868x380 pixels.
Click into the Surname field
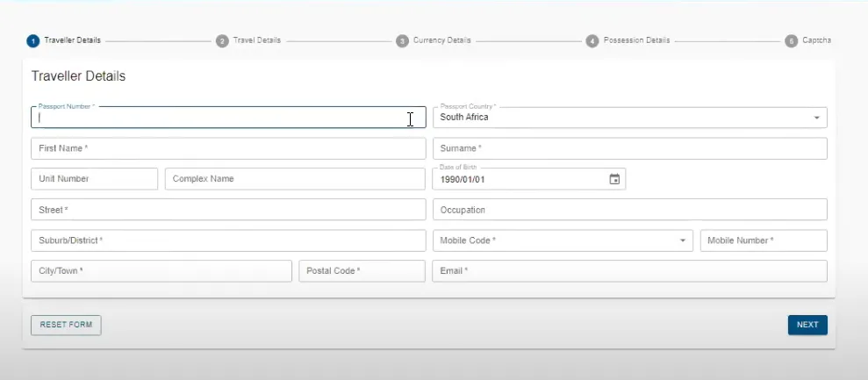(x=630, y=148)
